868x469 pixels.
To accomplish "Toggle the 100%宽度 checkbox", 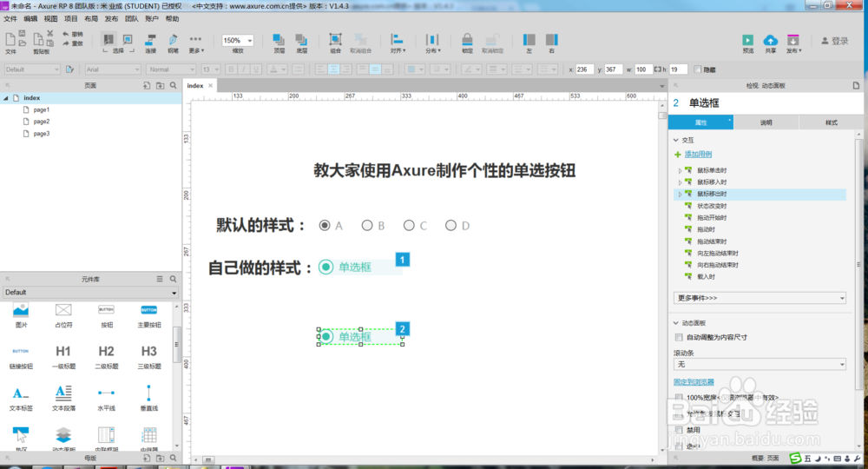I will [679, 398].
